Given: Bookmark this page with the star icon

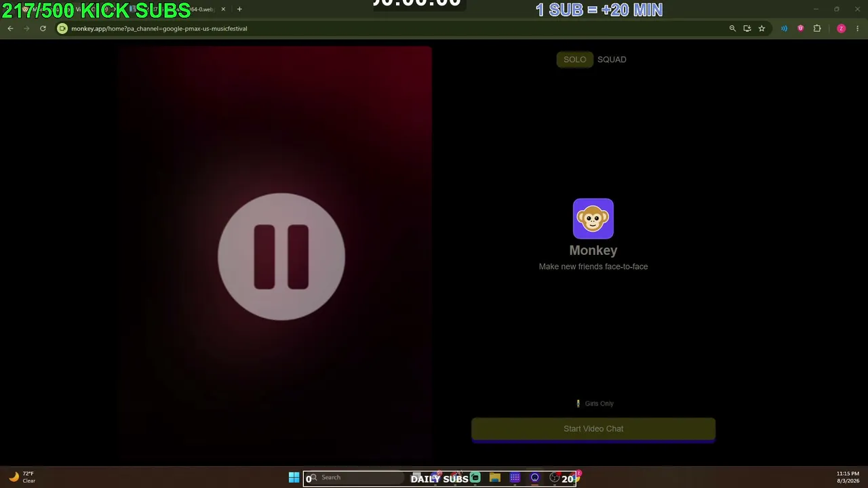Looking at the screenshot, I should 762,28.
